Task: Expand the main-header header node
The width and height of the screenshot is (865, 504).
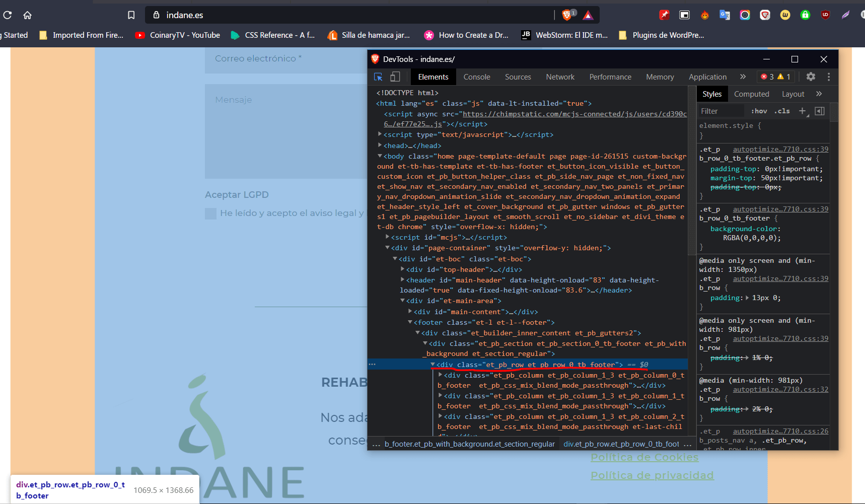Action: click(402, 279)
